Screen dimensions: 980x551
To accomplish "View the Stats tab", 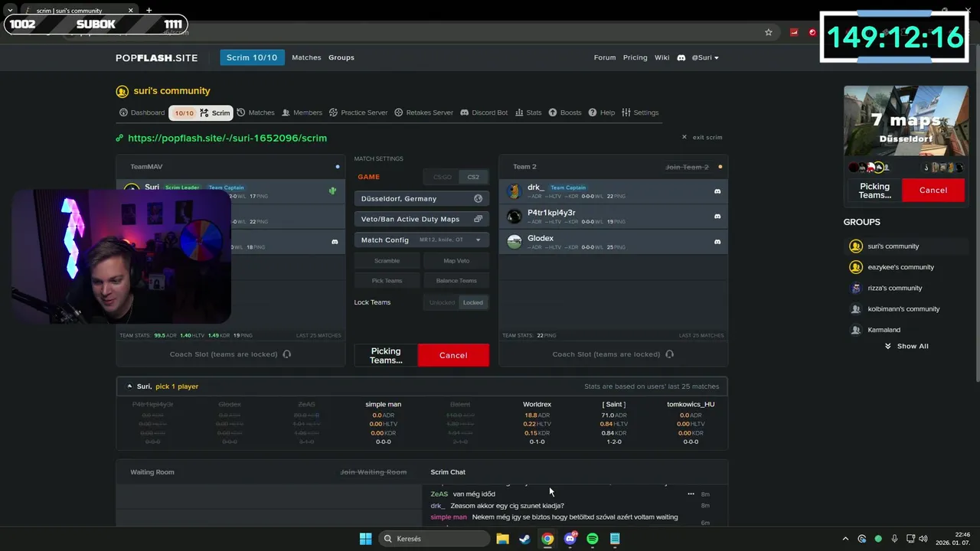I will click(528, 112).
